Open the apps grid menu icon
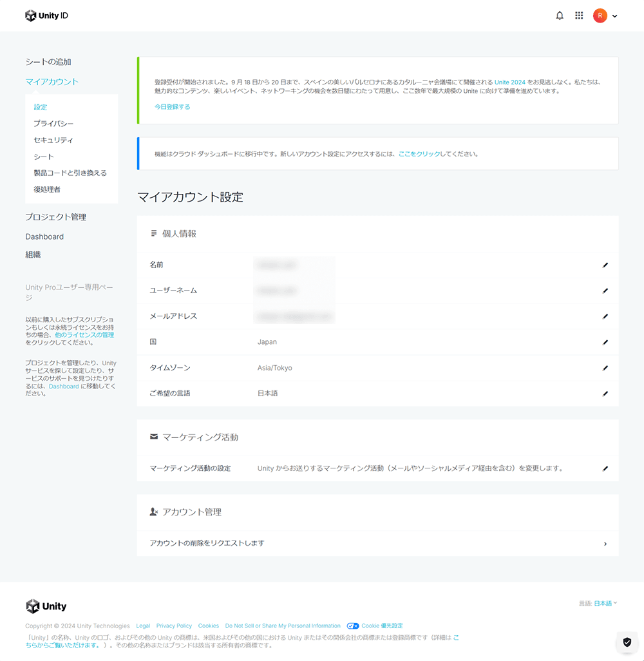Viewport: 644px width, 661px height. tap(579, 15)
